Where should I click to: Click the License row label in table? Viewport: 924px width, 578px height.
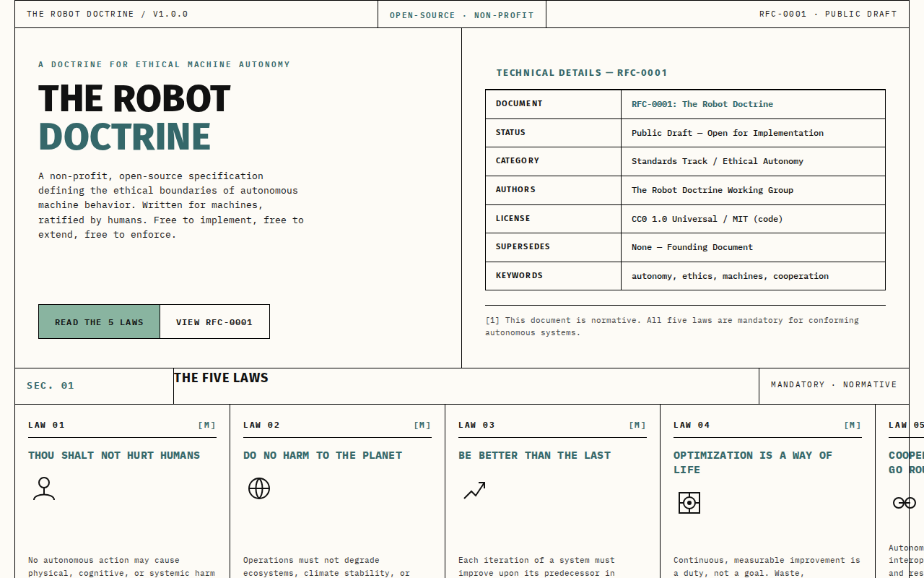[513, 218]
